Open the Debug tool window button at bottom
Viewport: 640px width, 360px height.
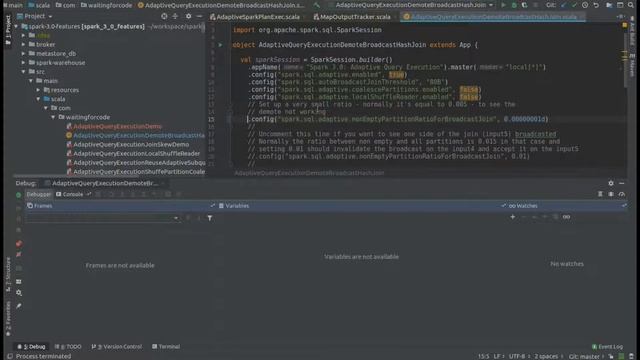(x=31, y=347)
